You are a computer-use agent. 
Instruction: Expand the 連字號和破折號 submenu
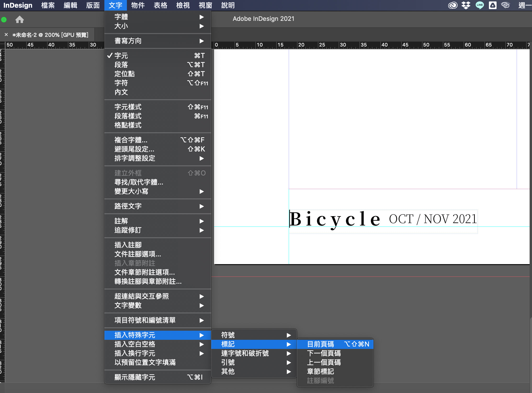pyautogui.click(x=245, y=353)
